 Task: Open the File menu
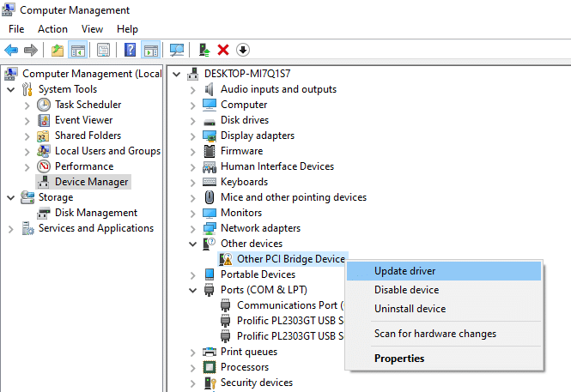16,29
